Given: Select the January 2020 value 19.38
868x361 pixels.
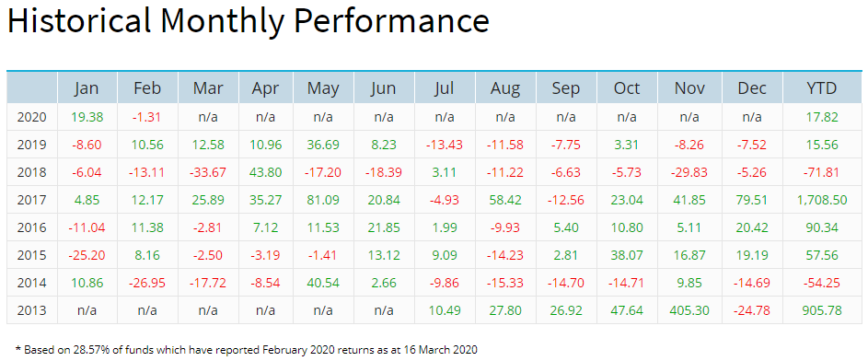Looking at the screenshot, I should tap(87, 117).
